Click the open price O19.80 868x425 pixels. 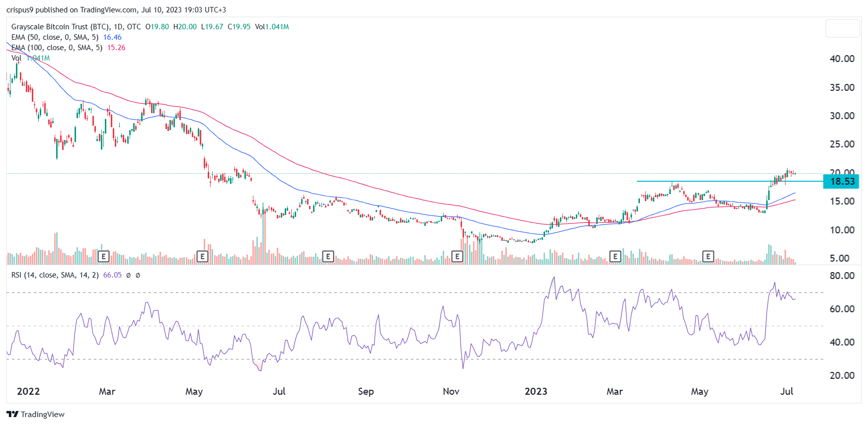coord(157,27)
